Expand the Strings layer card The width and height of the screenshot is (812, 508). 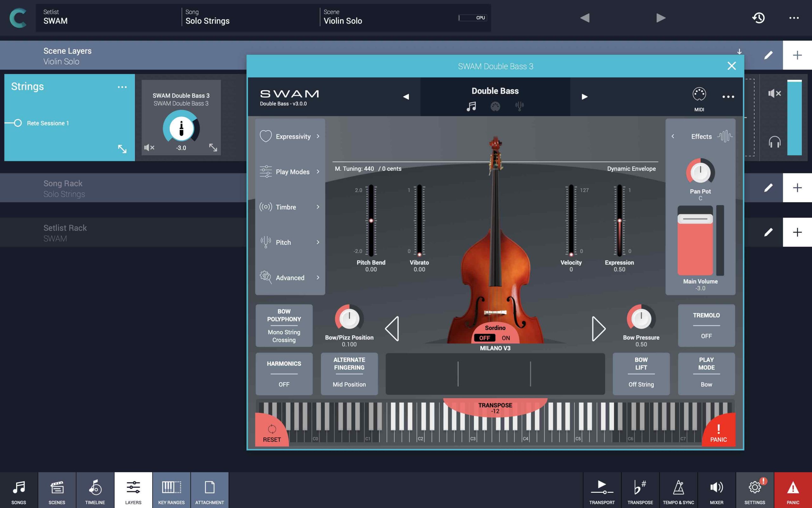(x=122, y=149)
